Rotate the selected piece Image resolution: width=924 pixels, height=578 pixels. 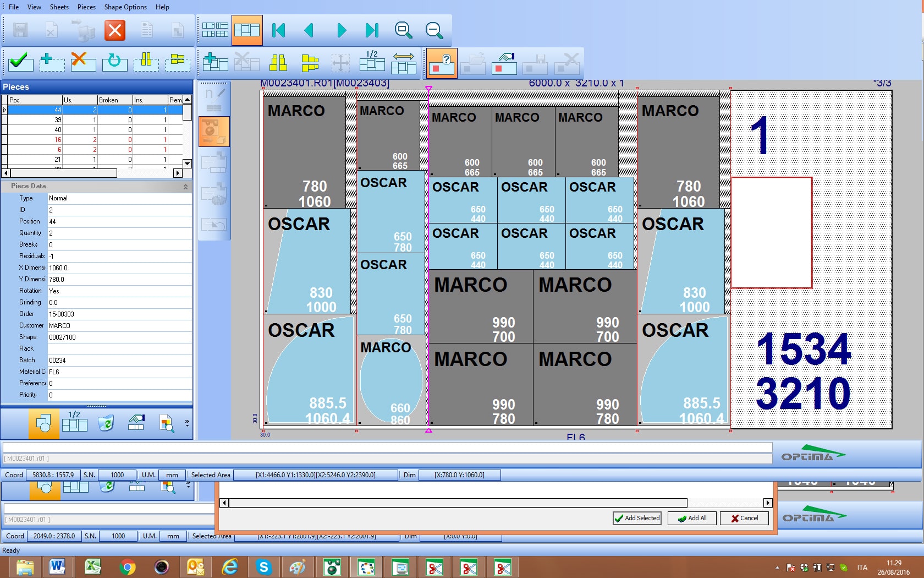click(114, 62)
